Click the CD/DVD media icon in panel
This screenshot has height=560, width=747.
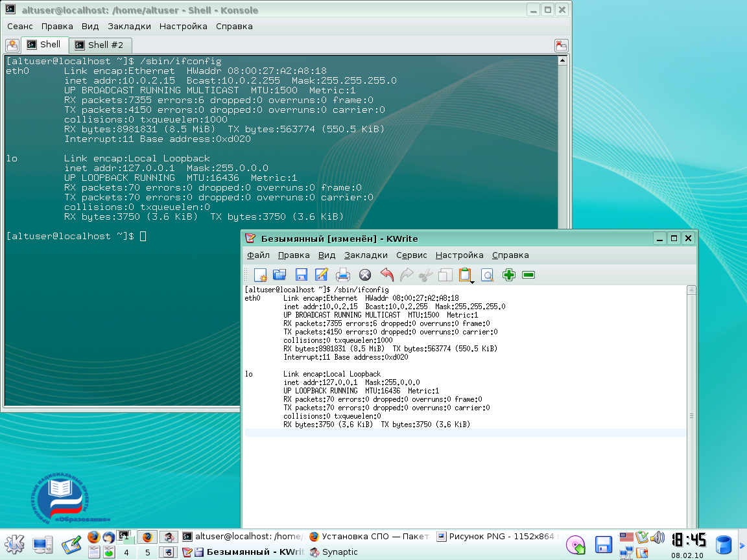(576, 544)
